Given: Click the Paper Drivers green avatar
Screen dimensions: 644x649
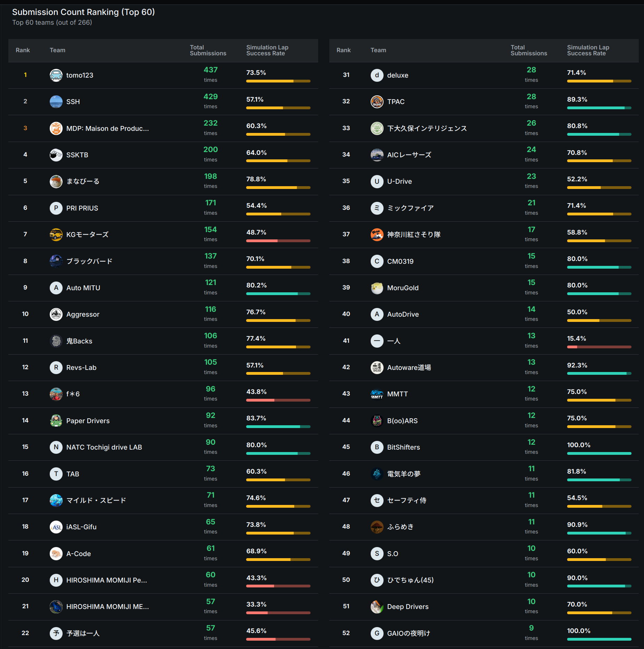Looking at the screenshot, I should (56, 421).
